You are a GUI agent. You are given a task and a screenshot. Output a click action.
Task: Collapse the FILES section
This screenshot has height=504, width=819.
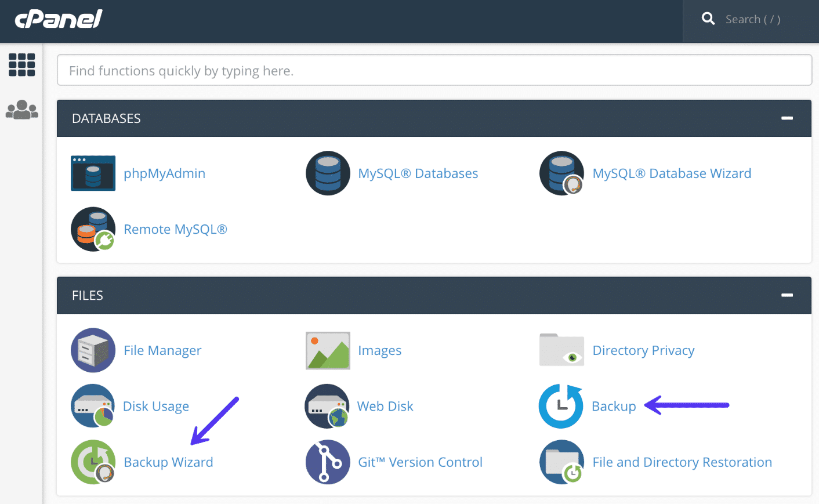point(787,295)
